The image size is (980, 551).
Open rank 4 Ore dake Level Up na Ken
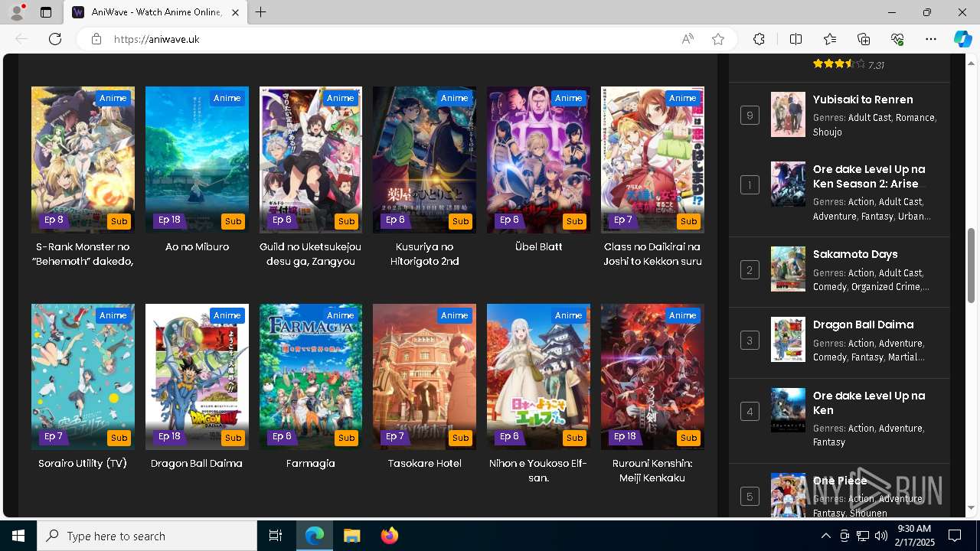coord(869,403)
